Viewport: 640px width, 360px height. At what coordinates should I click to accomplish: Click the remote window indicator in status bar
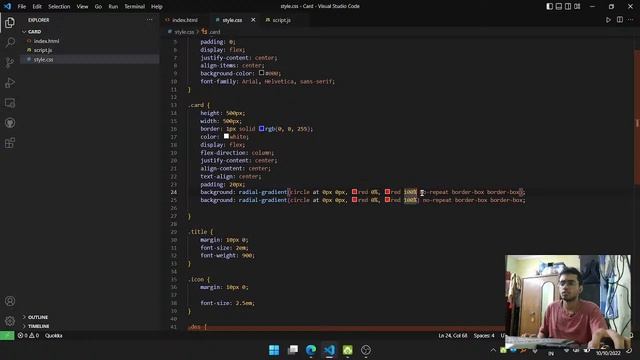tap(7, 336)
